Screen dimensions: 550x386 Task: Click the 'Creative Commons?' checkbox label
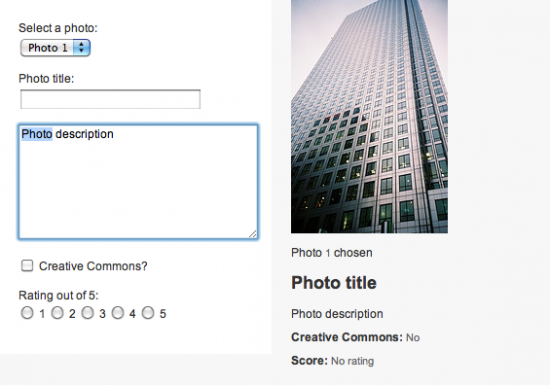click(93, 266)
